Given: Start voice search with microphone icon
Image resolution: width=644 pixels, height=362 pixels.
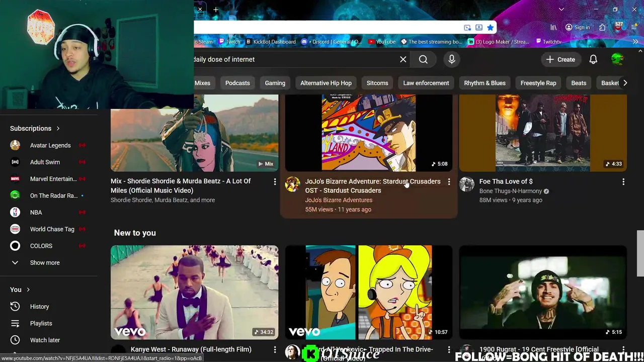Looking at the screenshot, I should pyautogui.click(x=452, y=59).
